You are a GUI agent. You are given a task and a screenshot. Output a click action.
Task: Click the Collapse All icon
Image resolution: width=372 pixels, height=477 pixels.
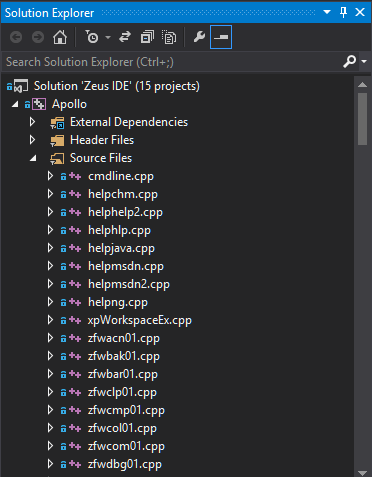pyautogui.click(x=147, y=37)
